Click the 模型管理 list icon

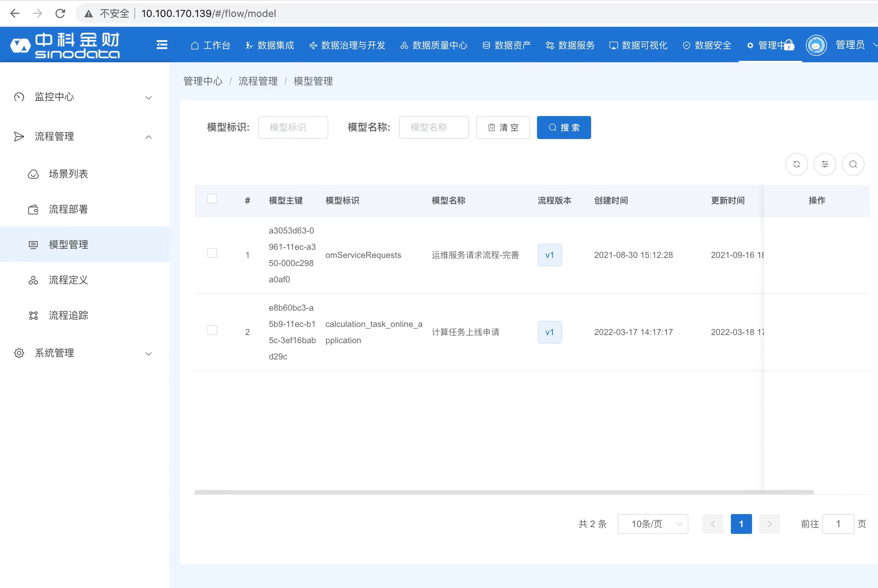pyautogui.click(x=33, y=245)
